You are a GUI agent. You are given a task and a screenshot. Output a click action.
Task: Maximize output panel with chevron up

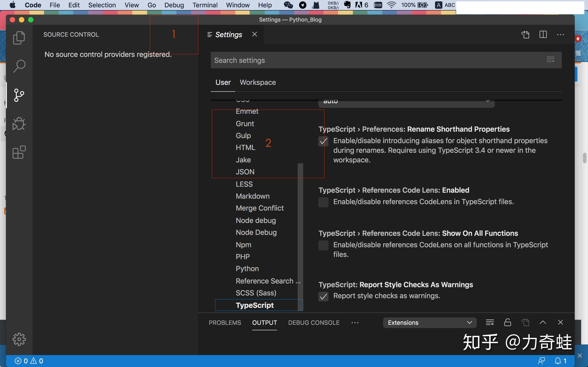(543, 322)
